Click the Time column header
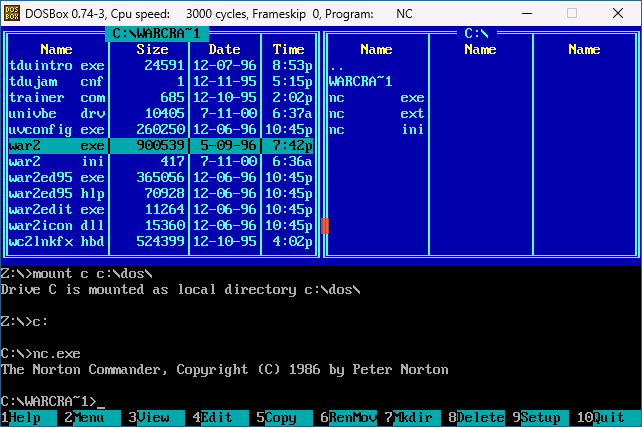The image size is (642, 427). click(289, 50)
